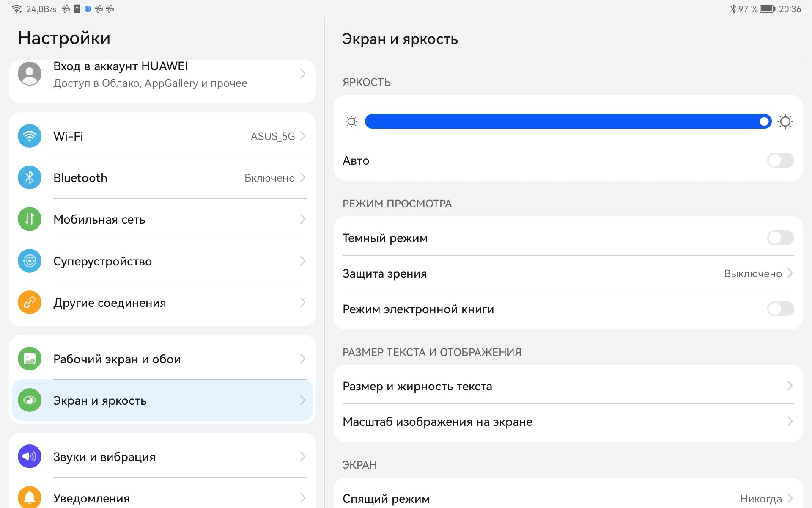Toggle the Авто brightness switch
Image resolution: width=812 pixels, height=508 pixels.
click(780, 160)
